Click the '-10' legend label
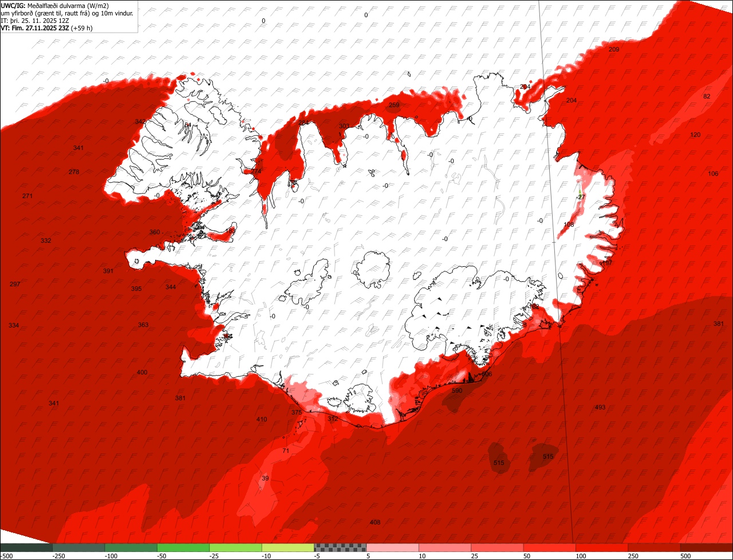The width and height of the screenshot is (733, 560). 267,556
